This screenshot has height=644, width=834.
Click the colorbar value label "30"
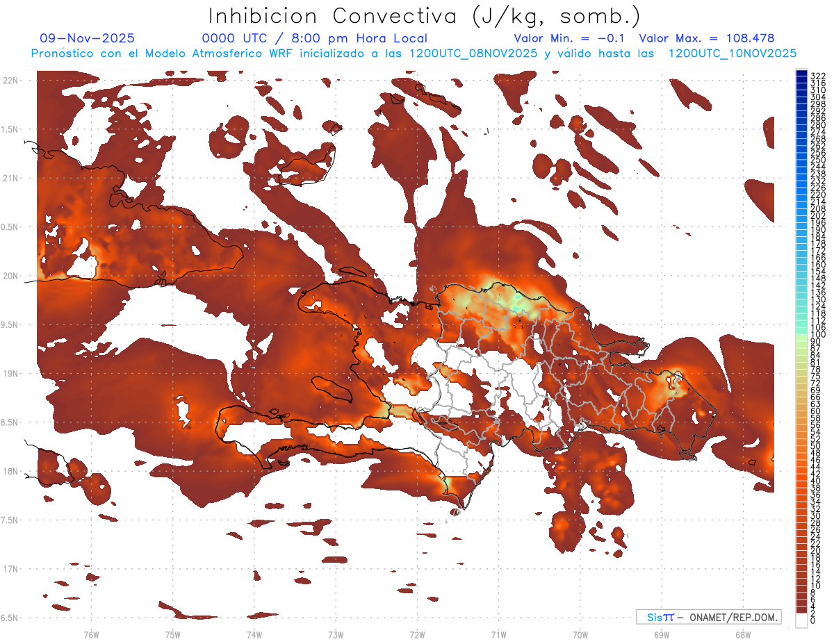(816, 515)
